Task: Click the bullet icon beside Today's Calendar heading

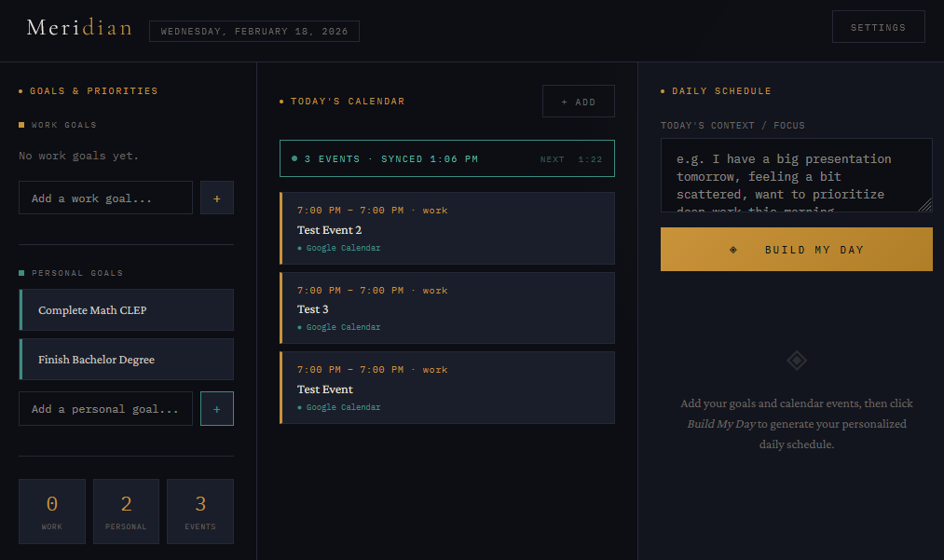Action: pyautogui.click(x=281, y=101)
